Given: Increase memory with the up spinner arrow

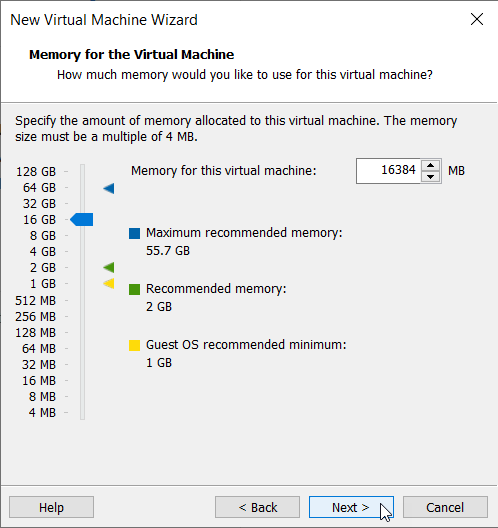Looking at the screenshot, I should click(430, 165).
